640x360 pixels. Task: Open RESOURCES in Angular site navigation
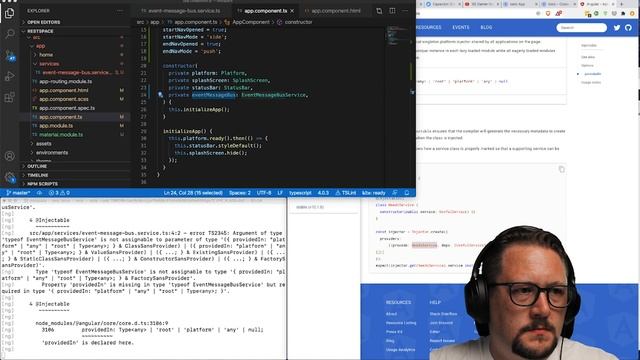pos(429,27)
